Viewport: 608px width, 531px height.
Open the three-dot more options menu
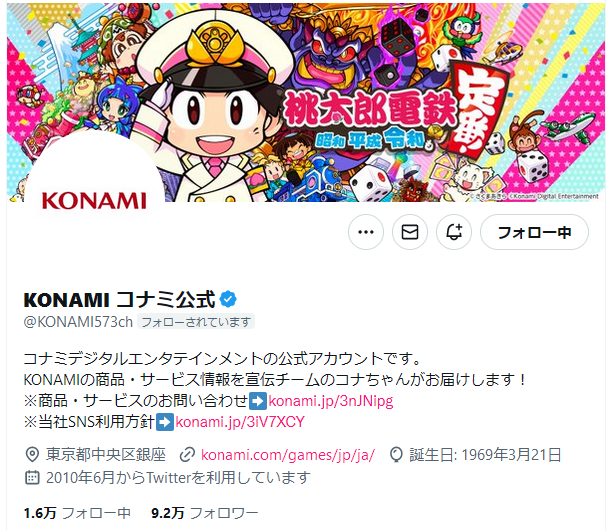tap(366, 232)
